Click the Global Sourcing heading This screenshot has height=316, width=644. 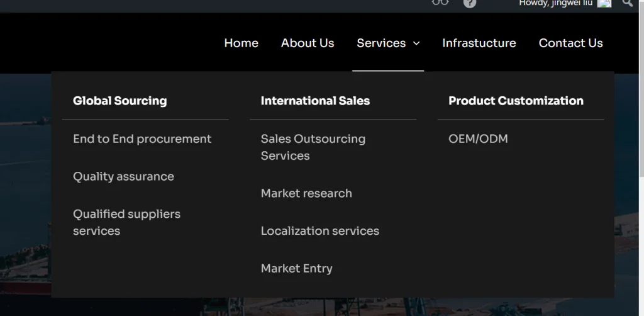120,101
